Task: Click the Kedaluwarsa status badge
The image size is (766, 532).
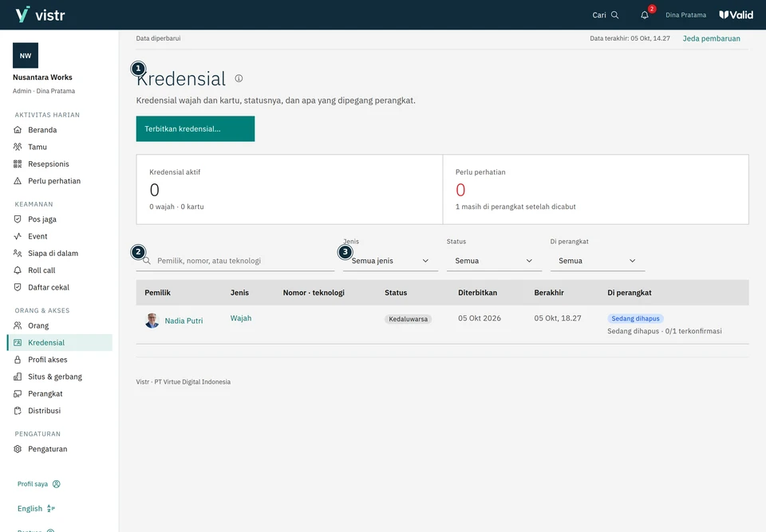Action: tap(409, 319)
